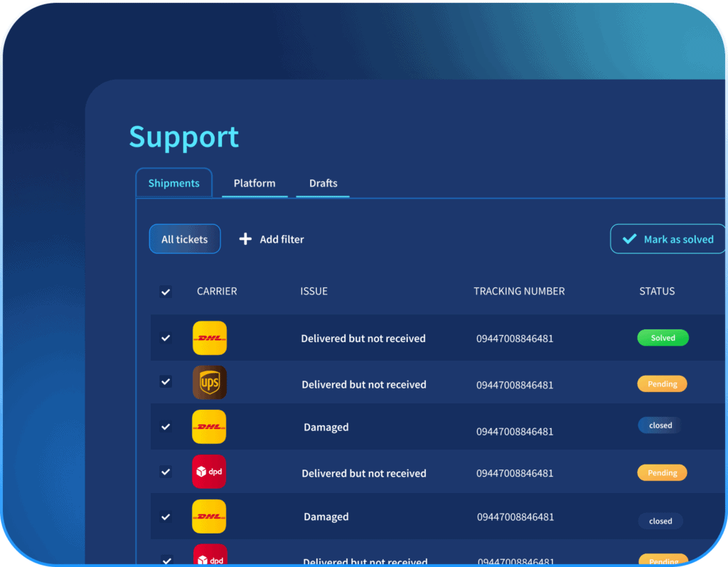Viewport: 728px width, 567px height.
Task: Select the All tickets filter
Action: pyautogui.click(x=185, y=239)
